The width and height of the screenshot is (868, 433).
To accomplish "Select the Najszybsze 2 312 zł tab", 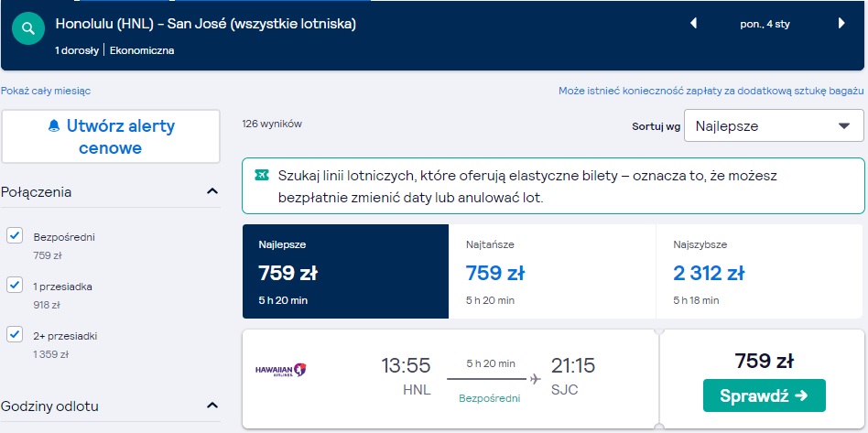I will [x=760, y=271].
